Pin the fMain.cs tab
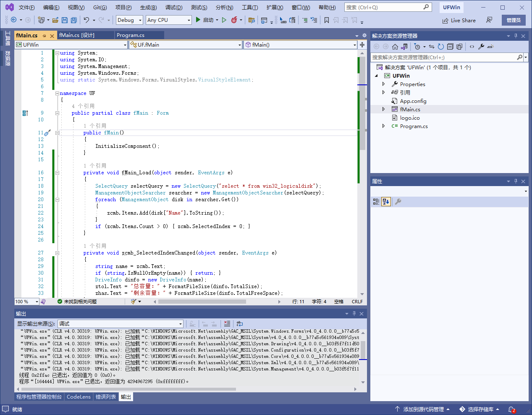The image size is (532, 415). (44, 36)
